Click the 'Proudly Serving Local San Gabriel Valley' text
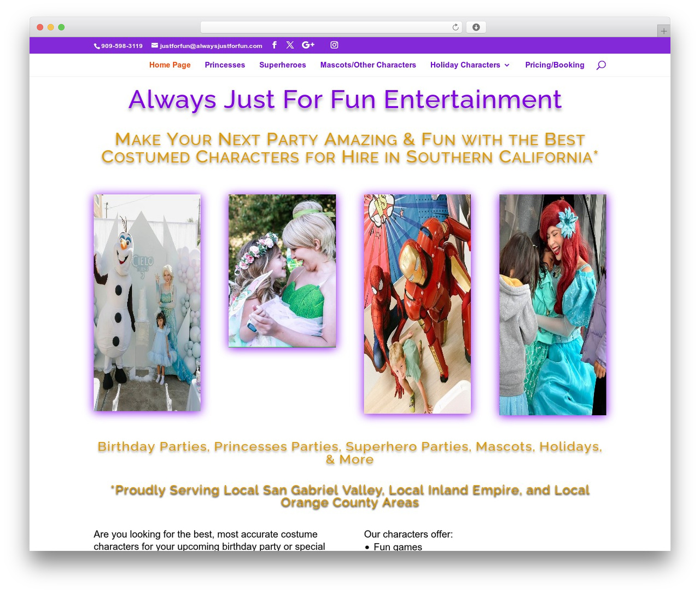700x593 pixels. (349, 496)
